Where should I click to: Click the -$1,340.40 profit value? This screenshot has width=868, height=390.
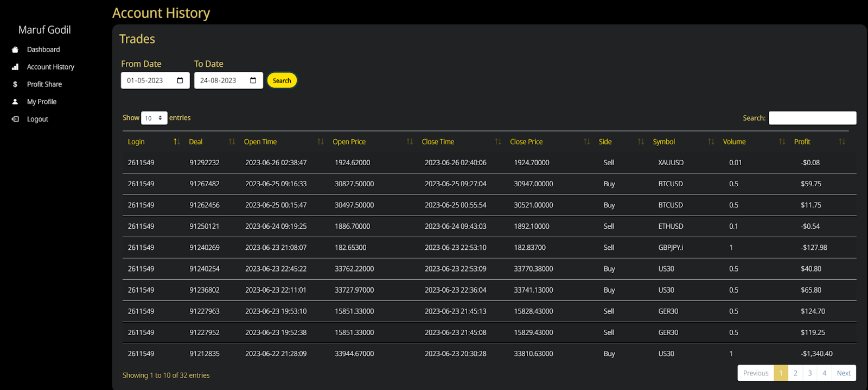816,353
